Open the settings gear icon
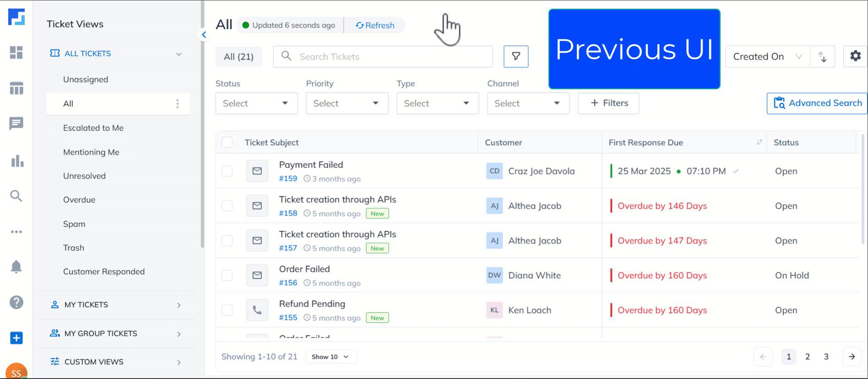Image resolution: width=868 pixels, height=379 pixels. 855,56
